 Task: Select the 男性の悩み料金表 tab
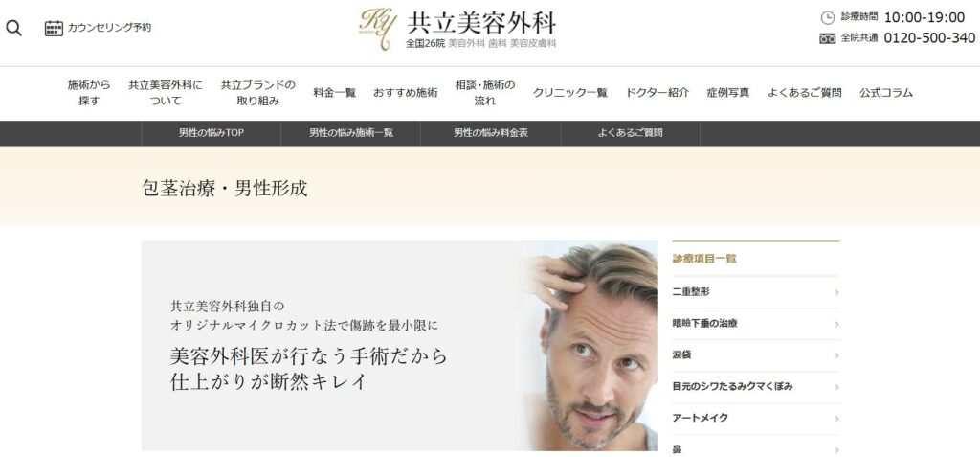tap(491, 133)
